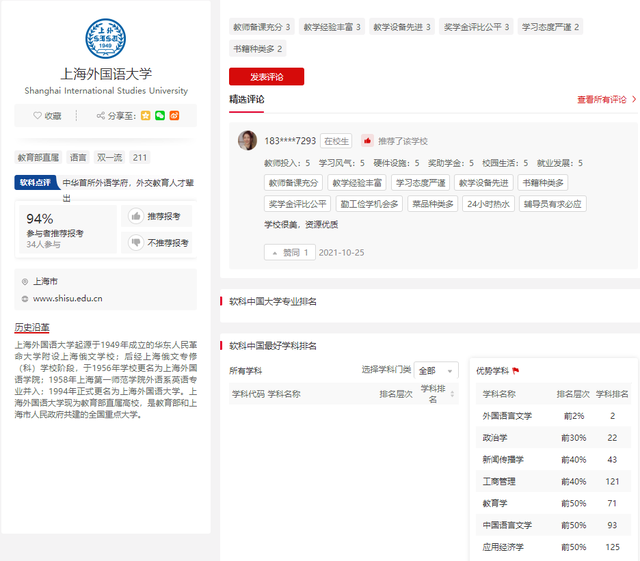The height and width of the screenshot is (561, 640).
Task: Click the 勤工俭学机会多 review tag
Action: click(x=369, y=204)
